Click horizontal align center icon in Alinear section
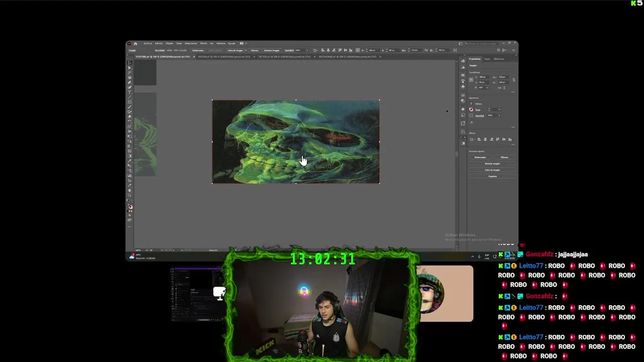 [485, 139]
